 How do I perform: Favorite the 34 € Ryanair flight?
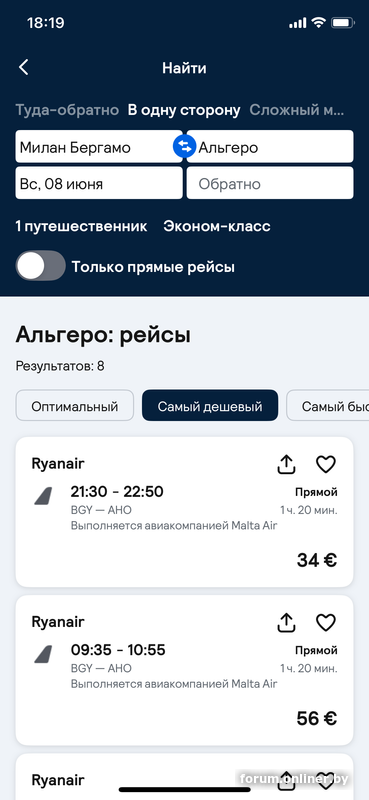point(326,464)
